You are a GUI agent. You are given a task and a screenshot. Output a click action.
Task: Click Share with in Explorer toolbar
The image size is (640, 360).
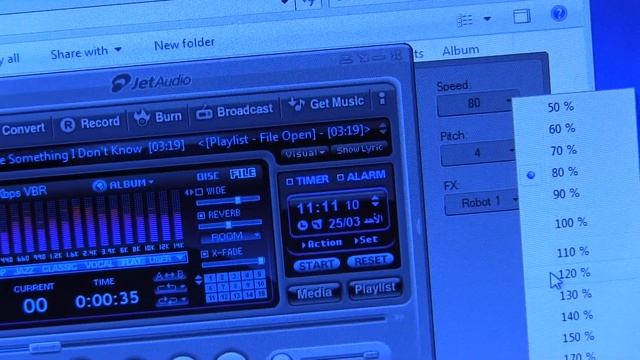[x=86, y=52]
